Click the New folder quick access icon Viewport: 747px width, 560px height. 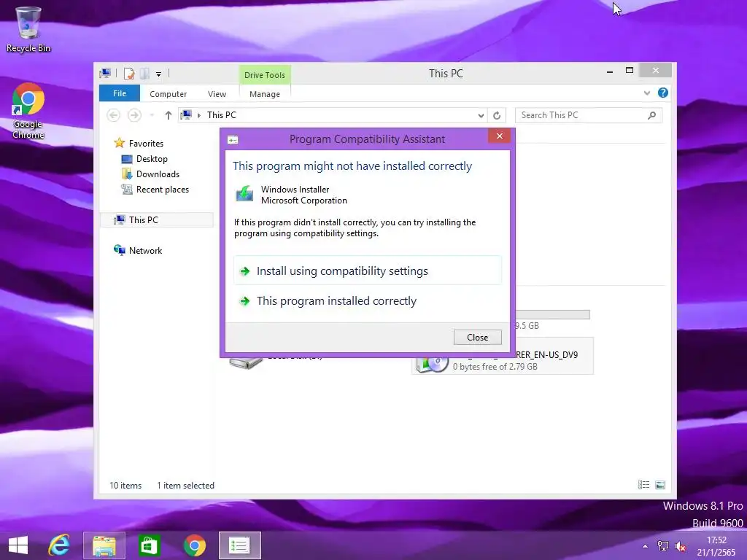[x=145, y=74]
